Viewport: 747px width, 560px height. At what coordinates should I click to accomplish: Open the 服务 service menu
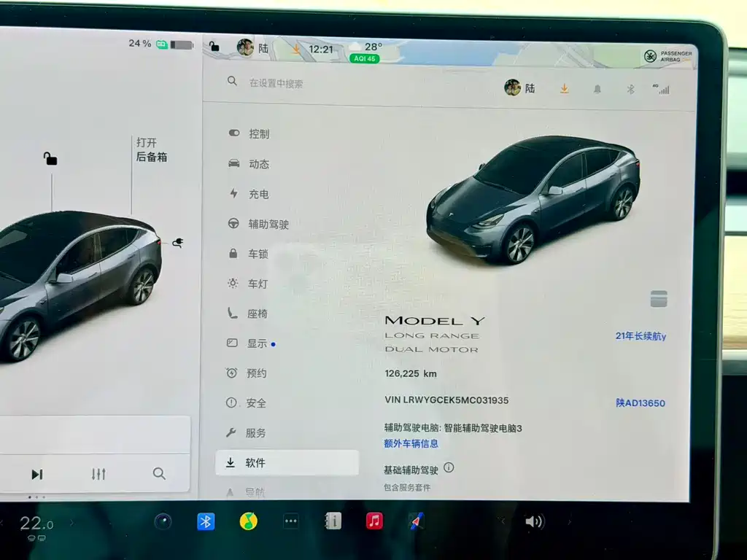coord(245,433)
